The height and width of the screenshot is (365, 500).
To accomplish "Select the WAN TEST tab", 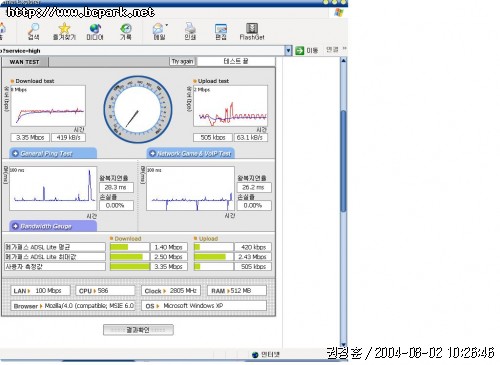I will click(x=24, y=62).
